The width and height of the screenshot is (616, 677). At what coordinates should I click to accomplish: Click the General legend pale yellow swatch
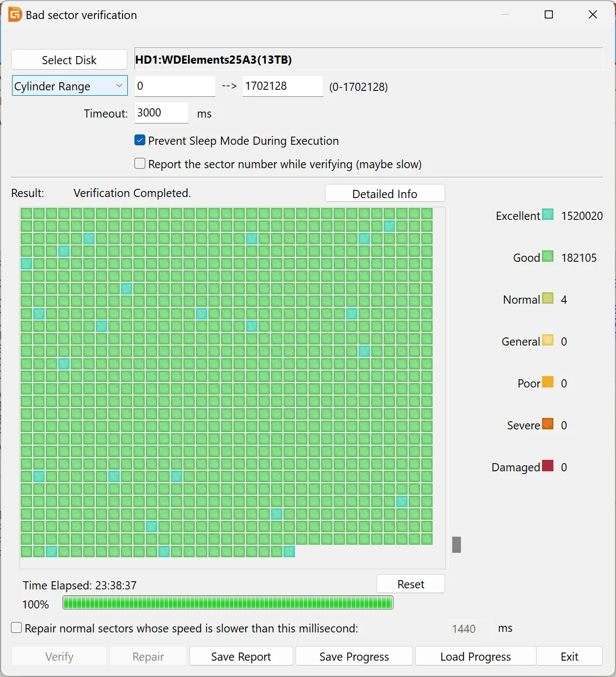coord(548,341)
